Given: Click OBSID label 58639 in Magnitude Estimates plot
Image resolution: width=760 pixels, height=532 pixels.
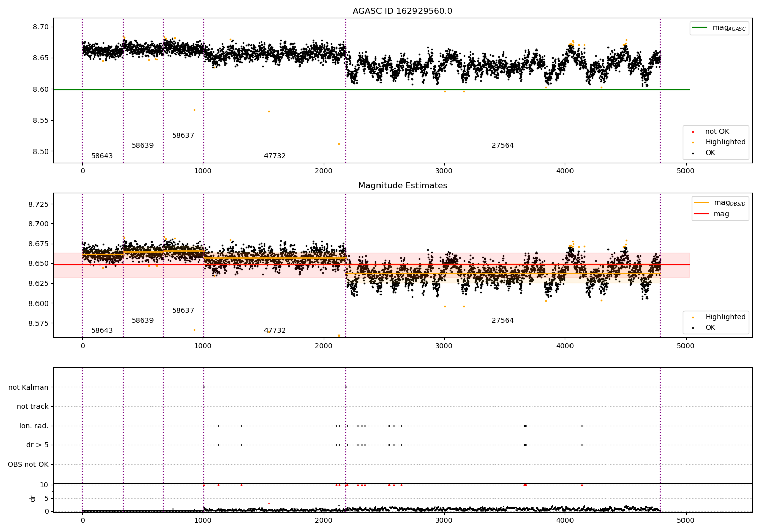Looking at the screenshot, I should point(143,321).
